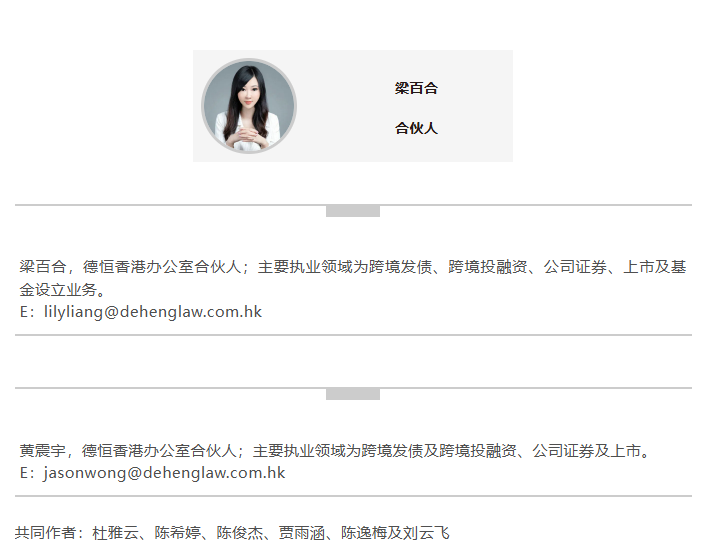Click the gray tab marker above 黄震宇 bio
The width and height of the screenshot is (704, 548).
(353, 394)
